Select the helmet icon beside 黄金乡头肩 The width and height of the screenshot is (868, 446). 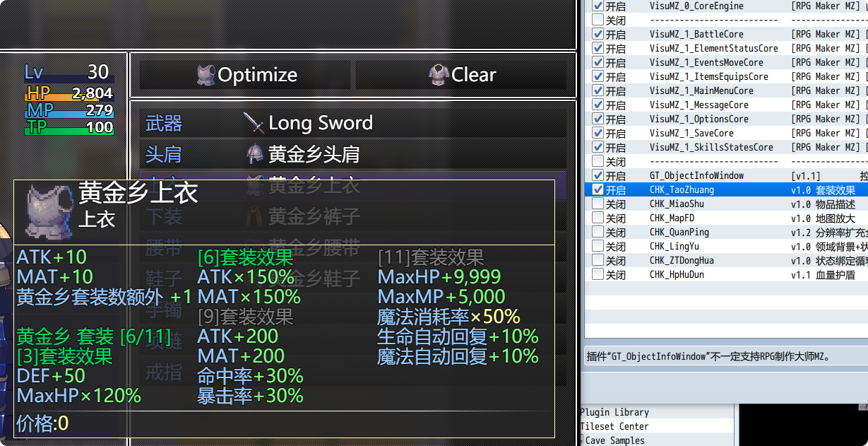(254, 153)
